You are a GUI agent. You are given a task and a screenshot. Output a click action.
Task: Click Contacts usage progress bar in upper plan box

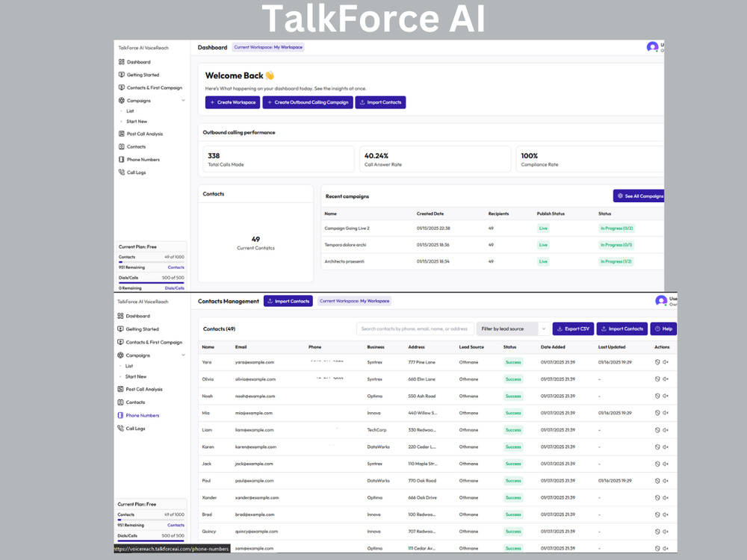pos(151,262)
